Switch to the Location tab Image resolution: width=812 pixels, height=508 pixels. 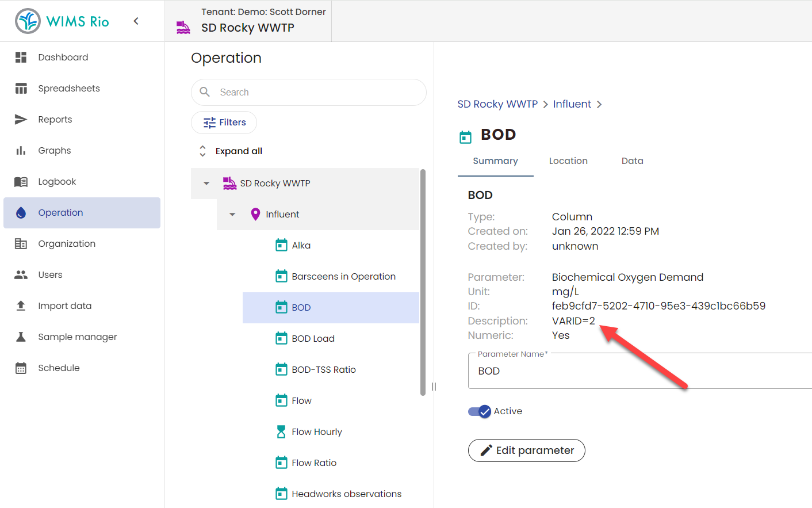tap(568, 161)
